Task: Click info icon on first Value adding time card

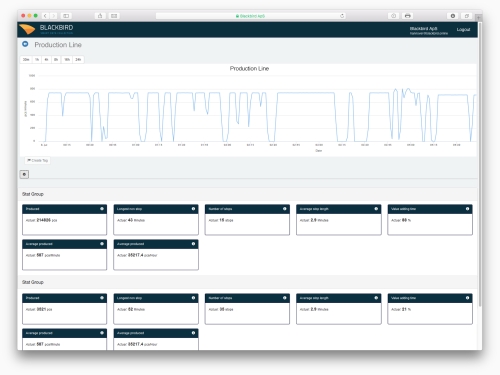Action: point(467,209)
